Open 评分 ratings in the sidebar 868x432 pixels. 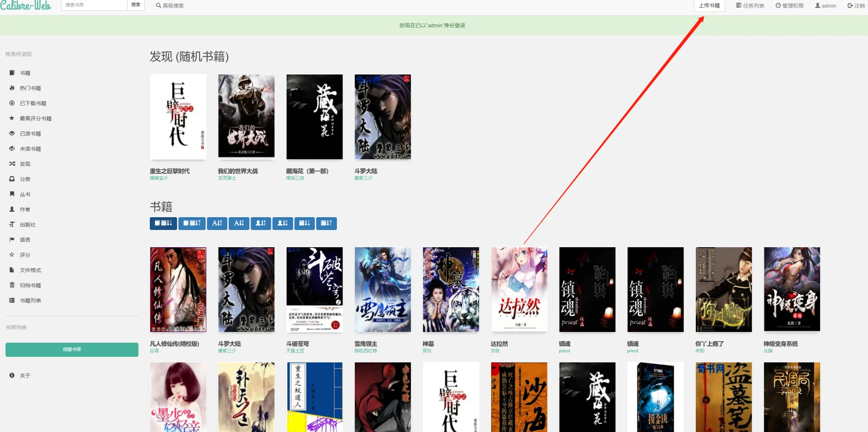[25, 255]
